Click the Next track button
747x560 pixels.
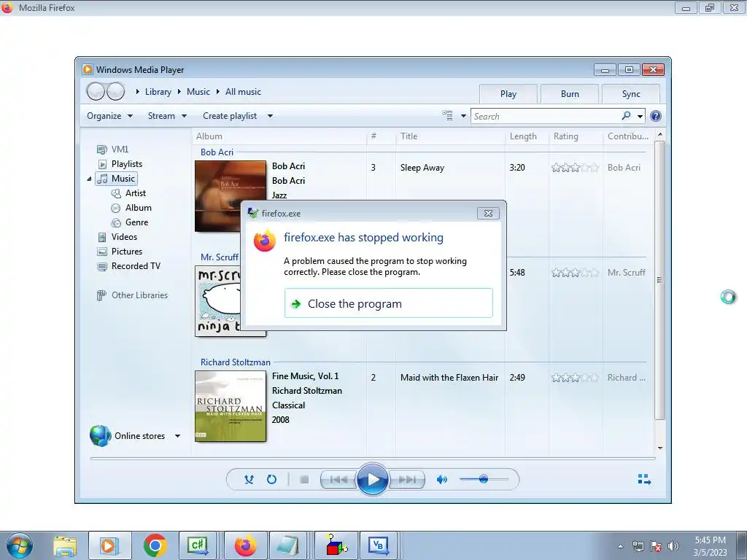point(406,480)
